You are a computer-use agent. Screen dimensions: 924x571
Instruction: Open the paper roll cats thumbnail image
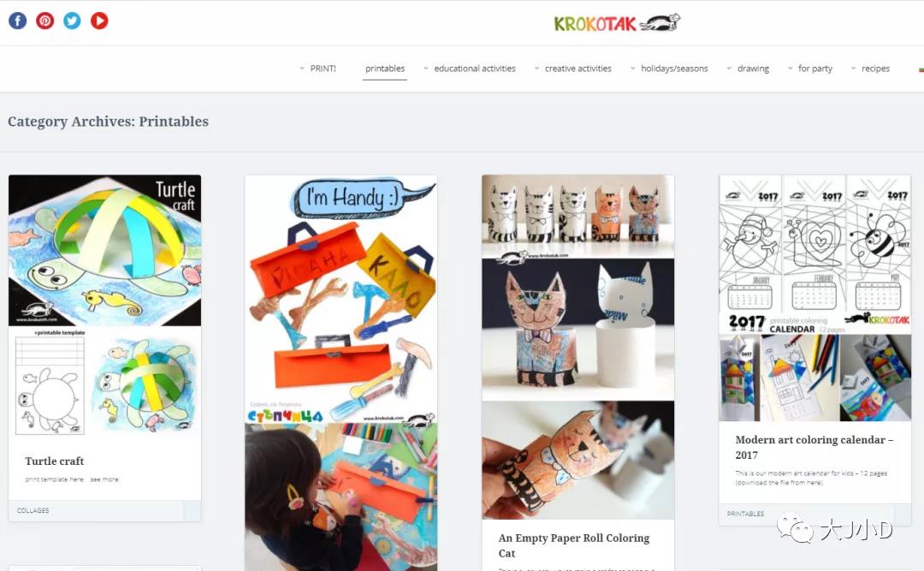[578, 347]
